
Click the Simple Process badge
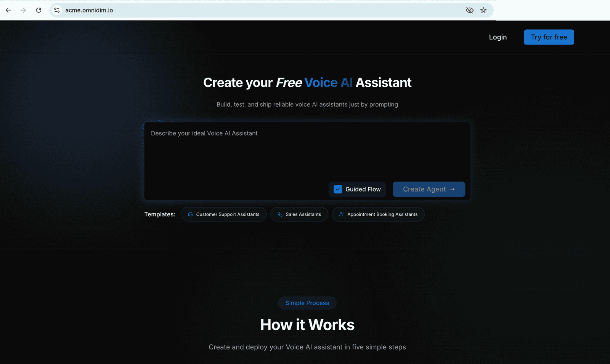pos(307,303)
